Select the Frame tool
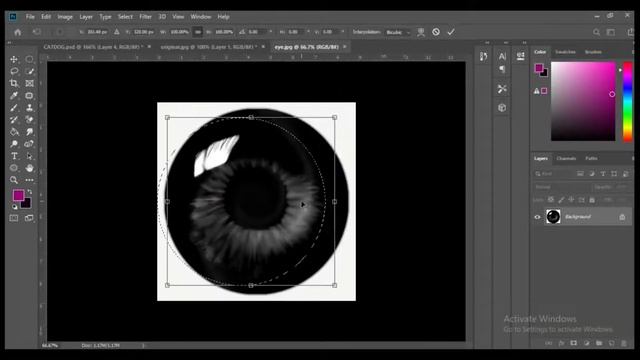Image resolution: width=640 pixels, height=360 pixels. coord(29,83)
